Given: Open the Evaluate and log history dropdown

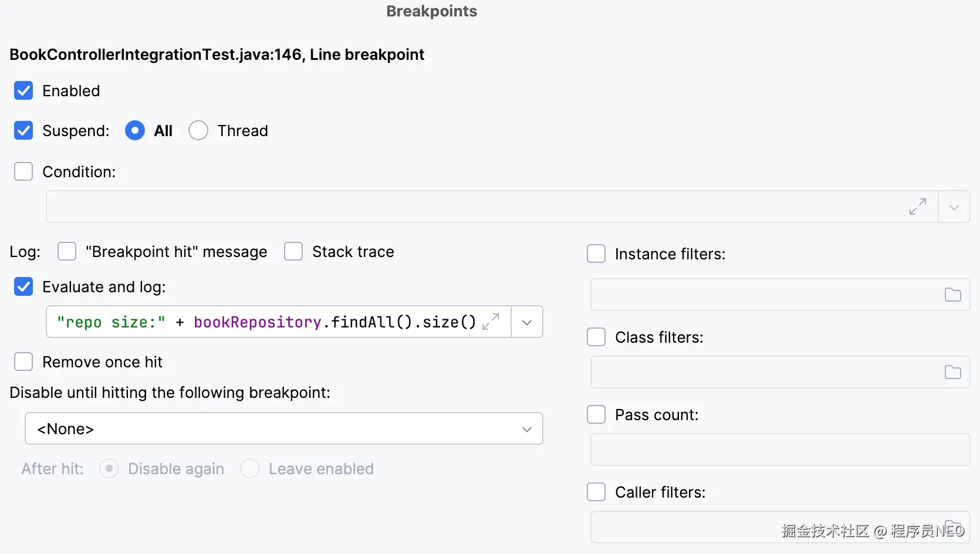Looking at the screenshot, I should tap(527, 322).
